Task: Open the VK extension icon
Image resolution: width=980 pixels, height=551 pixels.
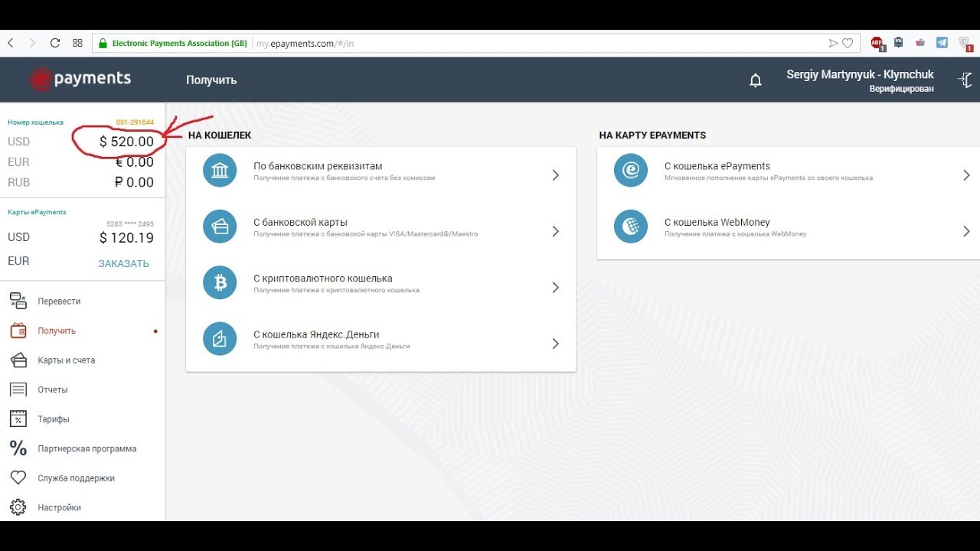Action: (899, 43)
